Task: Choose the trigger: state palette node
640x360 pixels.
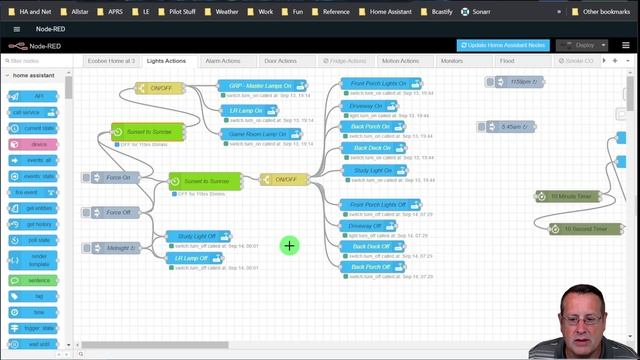Action: click(33, 328)
